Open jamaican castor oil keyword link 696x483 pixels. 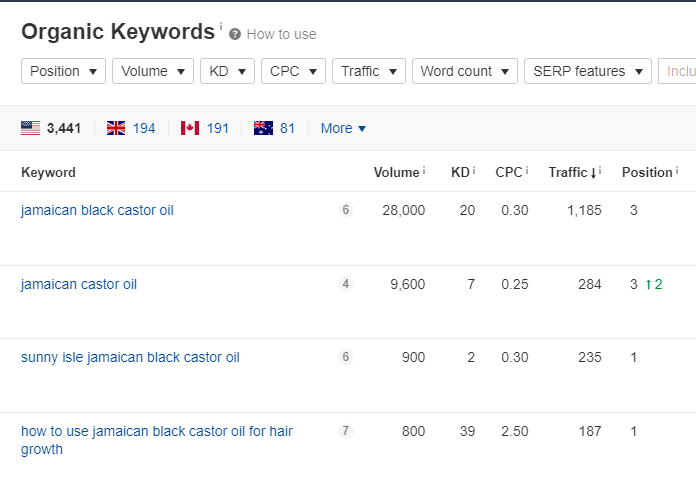[79, 284]
